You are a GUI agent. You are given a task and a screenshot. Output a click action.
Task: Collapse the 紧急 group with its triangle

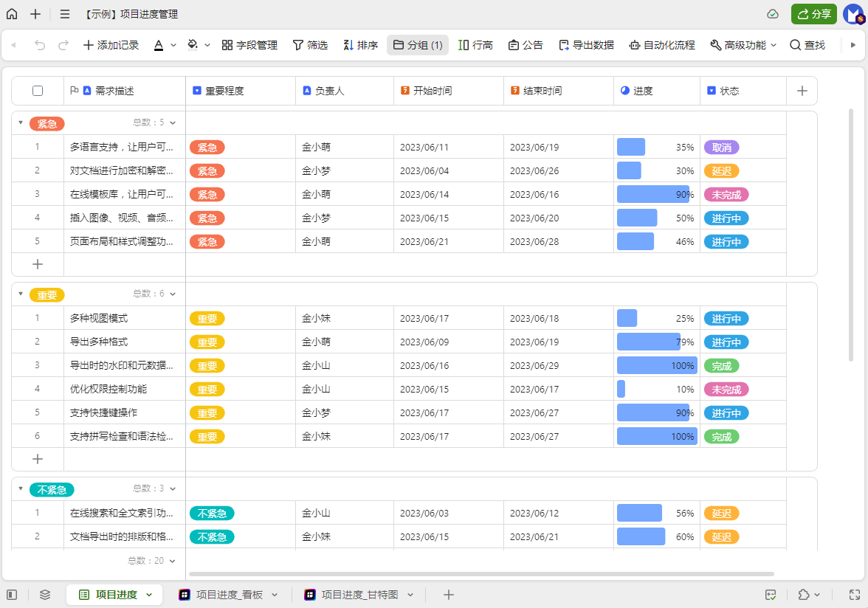[20, 123]
